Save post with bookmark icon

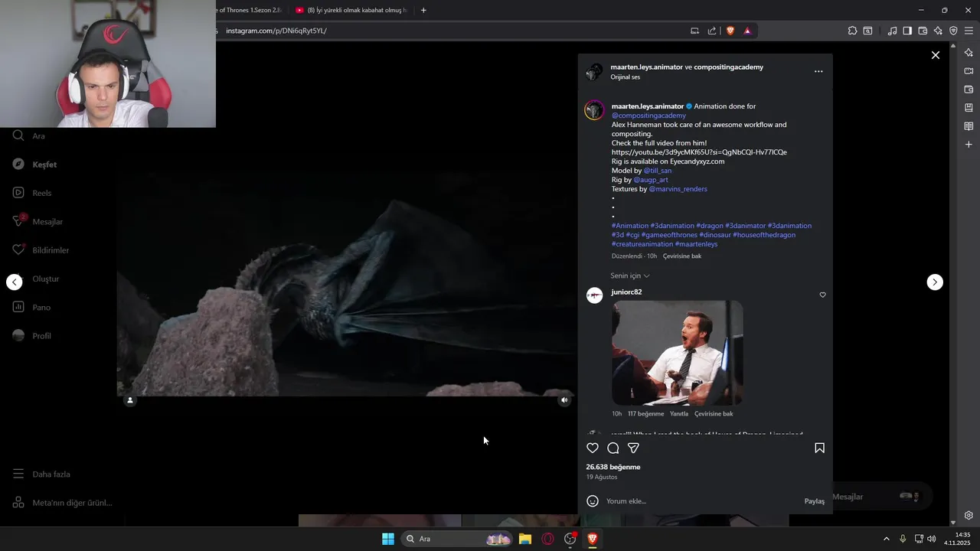[x=819, y=448]
